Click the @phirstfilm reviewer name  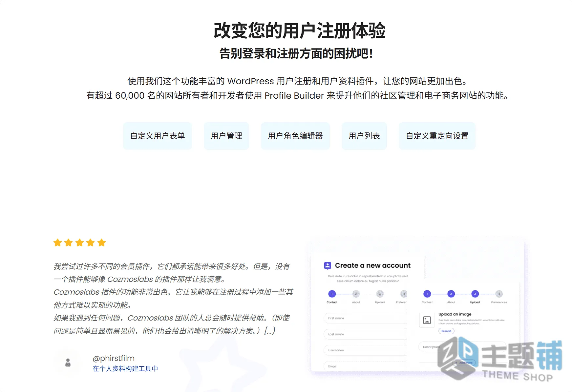pyautogui.click(x=114, y=358)
